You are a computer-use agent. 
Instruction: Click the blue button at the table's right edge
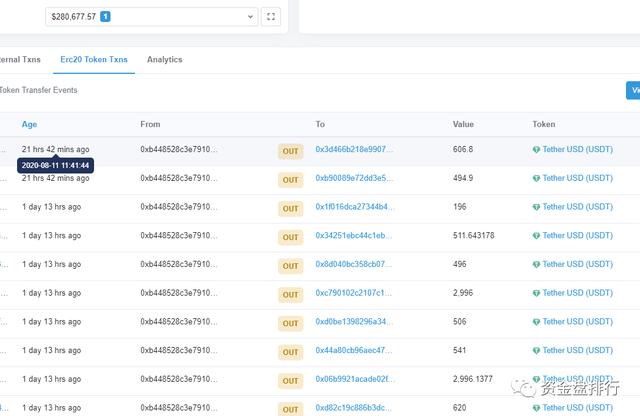point(632,90)
